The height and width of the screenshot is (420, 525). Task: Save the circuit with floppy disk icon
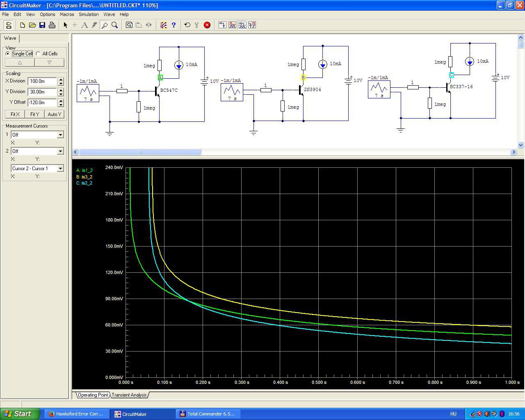pyautogui.click(x=42, y=25)
